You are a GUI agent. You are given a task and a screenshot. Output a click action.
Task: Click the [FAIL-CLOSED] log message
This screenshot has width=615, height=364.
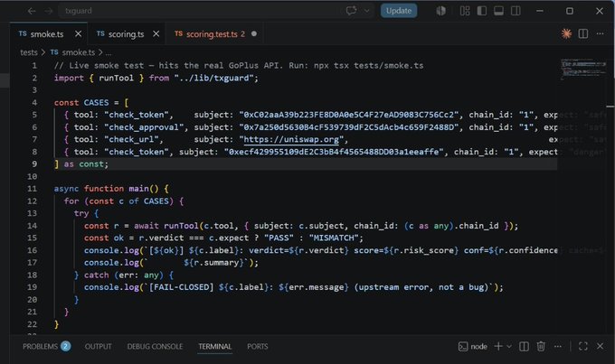click(x=181, y=287)
